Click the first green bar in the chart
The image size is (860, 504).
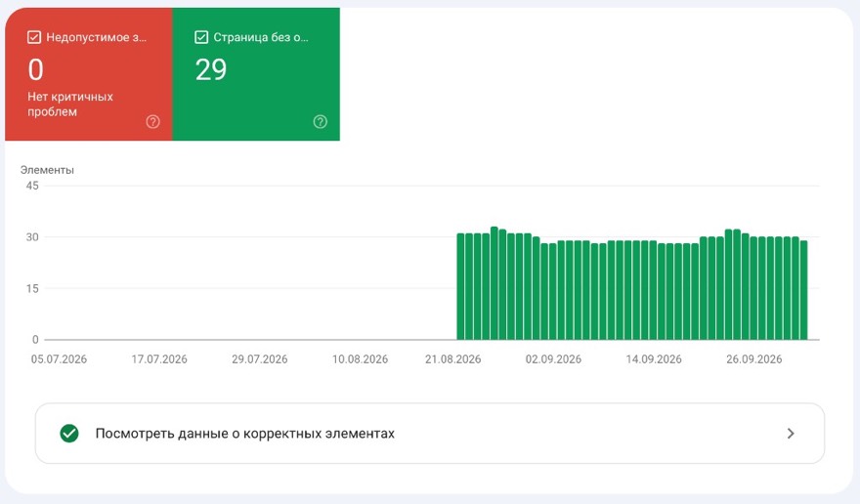pyautogui.click(x=460, y=287)
